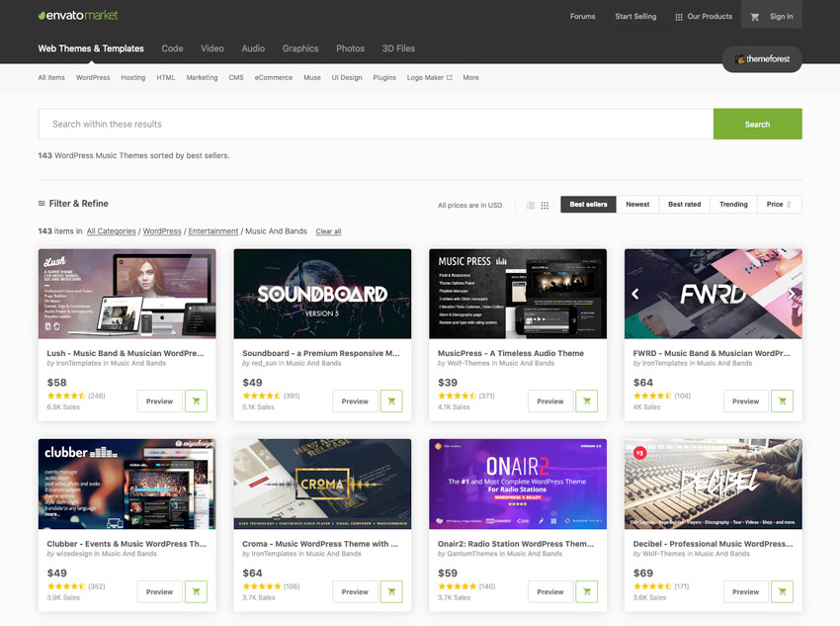Viewport: 840px width, 626px height.
Task: Open the Video tab
Action: point(212,48)
